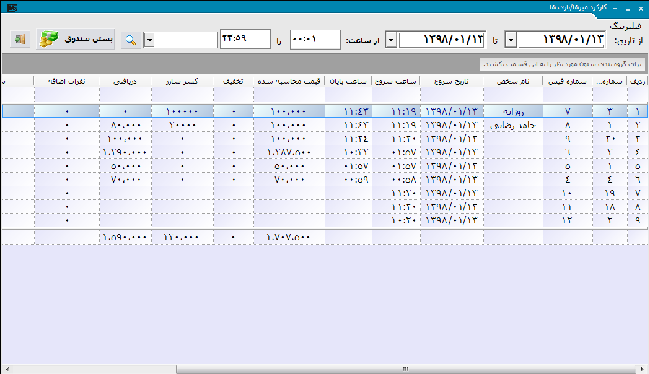Expand the empty combo box beside the search icon
This screenshot has width=649, height=374.
(149, 40)
